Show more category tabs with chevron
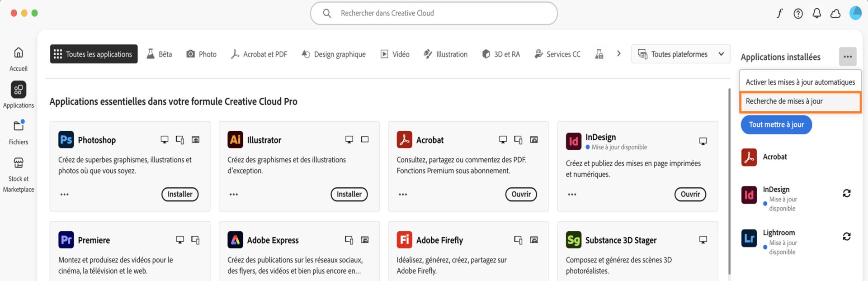Viewport: 868px width, 281px height. click(x=619, y=54)
